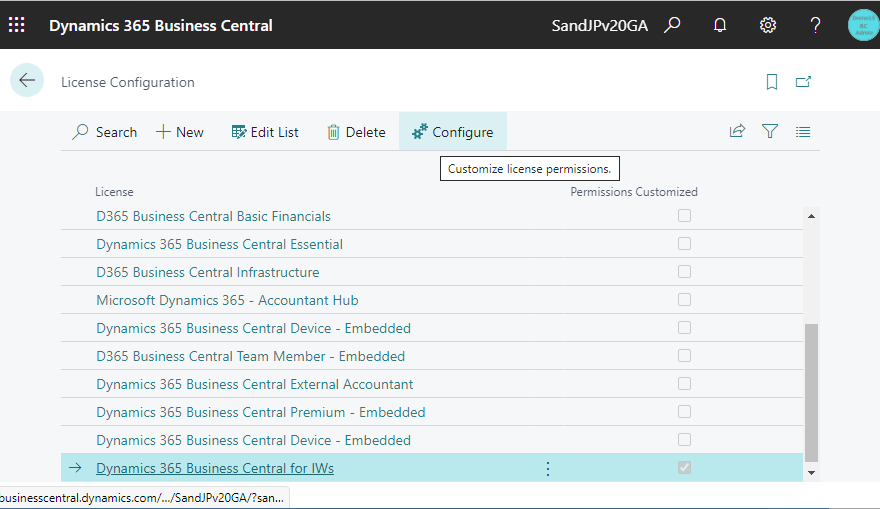Open D365 Business Central Basic Financials
The image size is (880, 509).
pos(213,216)
